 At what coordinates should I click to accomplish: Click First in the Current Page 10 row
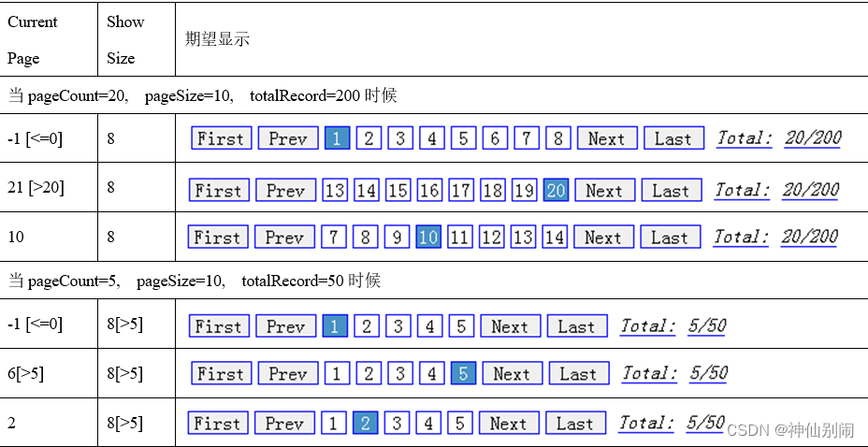218,237
